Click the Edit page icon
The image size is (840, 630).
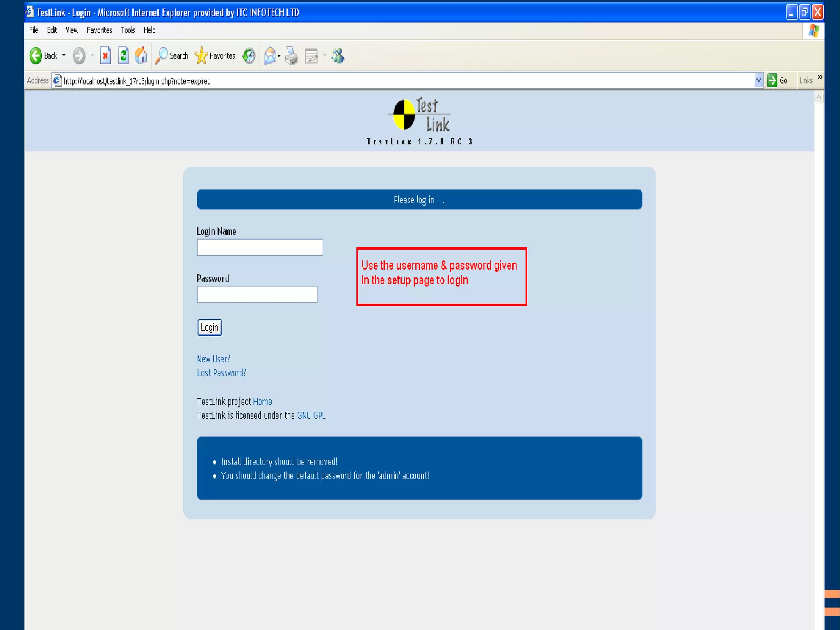(x=312, y=56)
